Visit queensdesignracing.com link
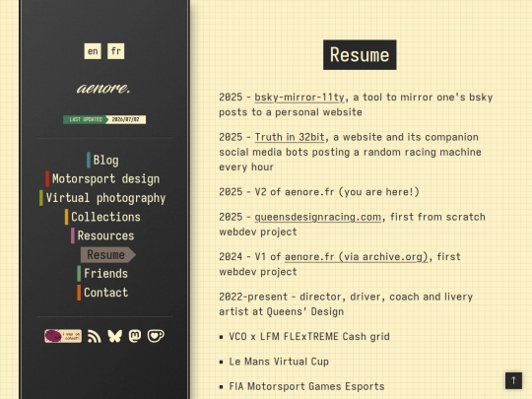Viewport: 532px width, 399px height. [318, 217]
